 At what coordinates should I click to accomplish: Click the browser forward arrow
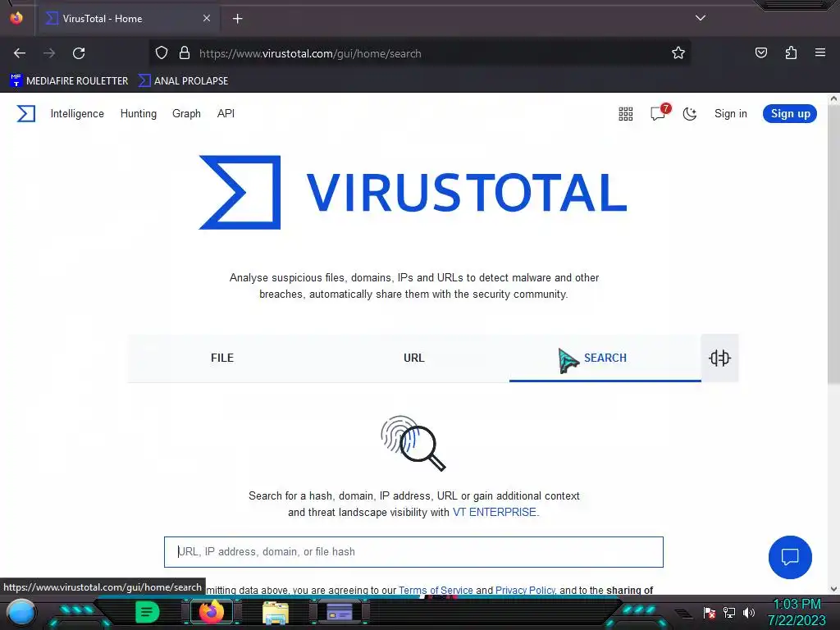49,53
